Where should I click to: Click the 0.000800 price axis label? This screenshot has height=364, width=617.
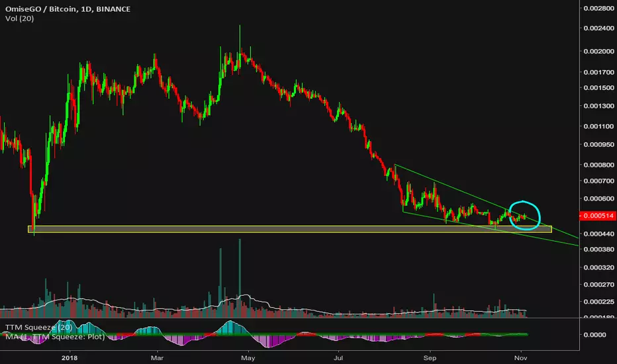[x=598, y=165]
